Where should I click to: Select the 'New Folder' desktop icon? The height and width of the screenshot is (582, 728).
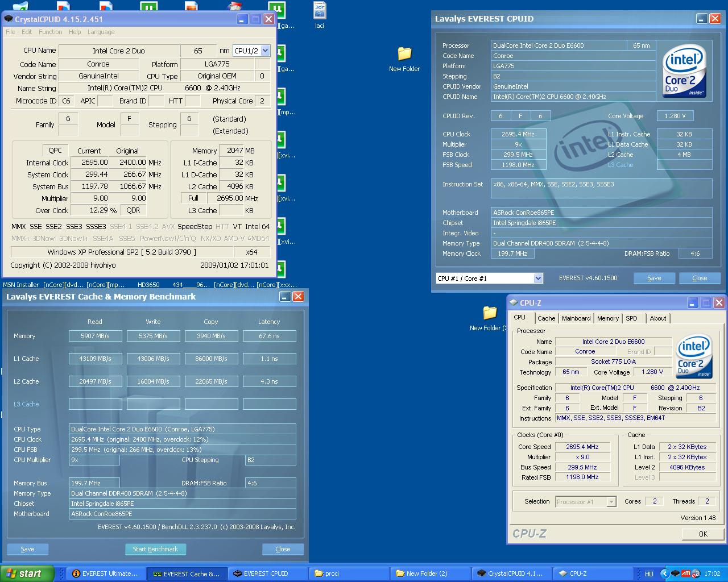tap(404, 59)
